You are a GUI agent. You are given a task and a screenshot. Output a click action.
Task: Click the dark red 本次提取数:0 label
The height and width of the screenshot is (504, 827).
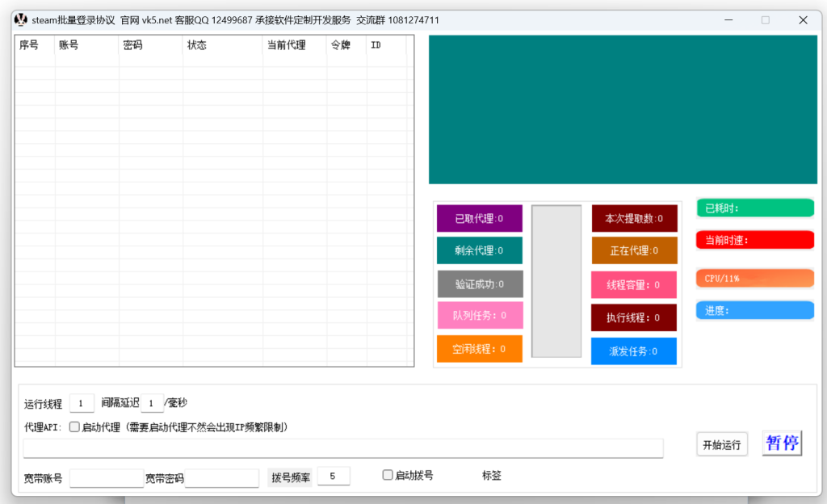click(x=635, y=218)
